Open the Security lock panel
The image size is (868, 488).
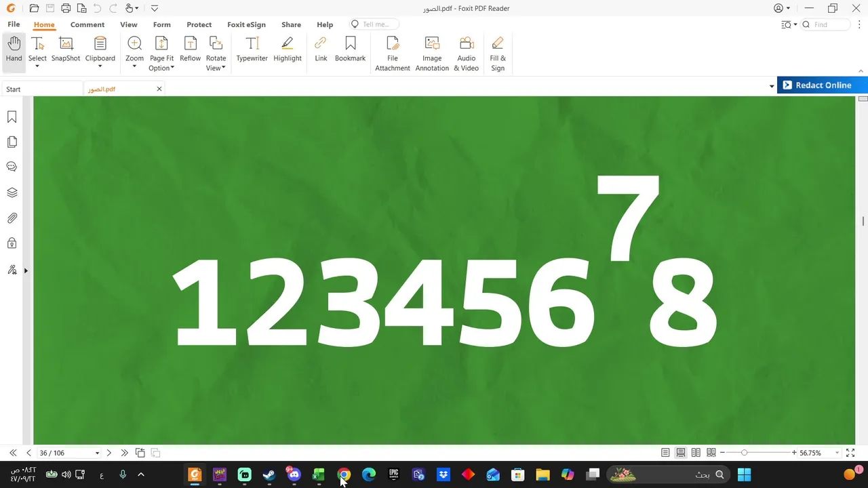point(12,243)
